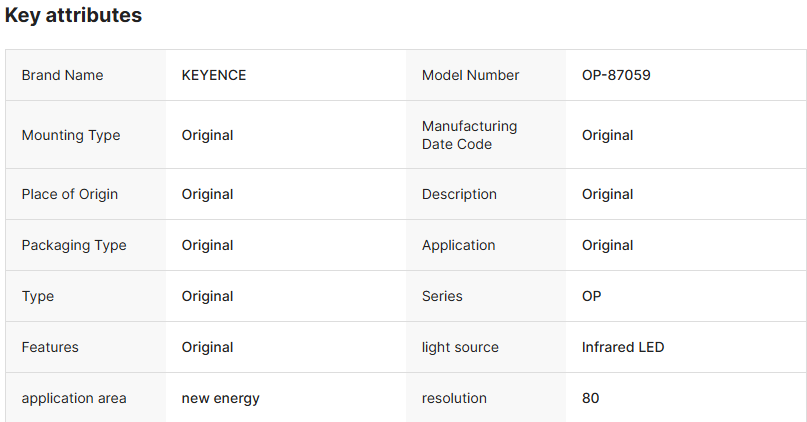Click the "Place of Origin" label
Screen dimensions: 807x422
click(69, 194)
